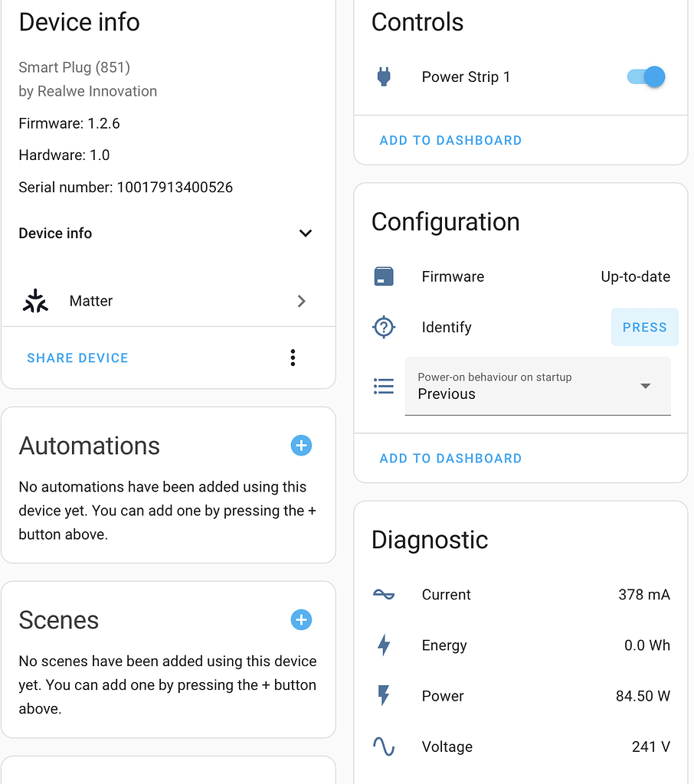Click the SHARE DEVICE button
Viewport: 694px width, 784px height.
(77, 358)
